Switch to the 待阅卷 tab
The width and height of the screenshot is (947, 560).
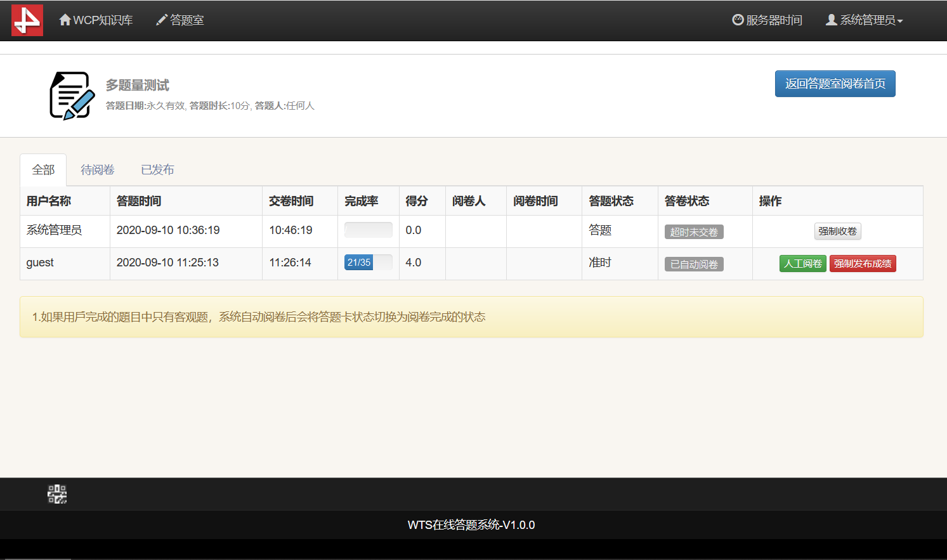point(97,170)
